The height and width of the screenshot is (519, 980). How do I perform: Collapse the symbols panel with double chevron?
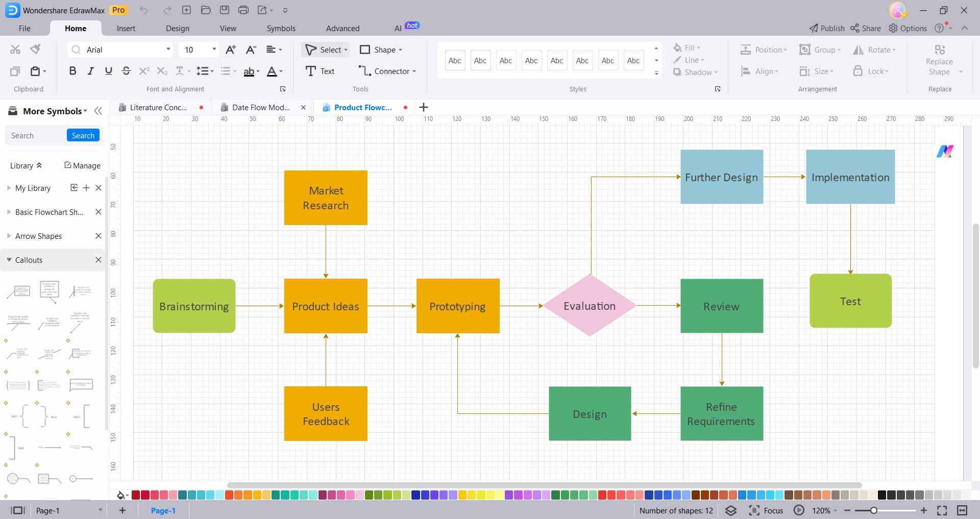tap(98, 111)
